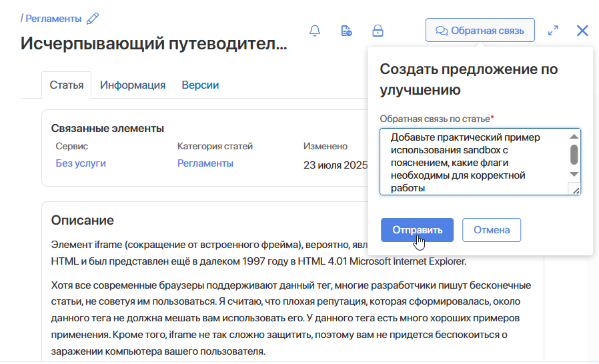Click the padlock access icon
599x364 pixels.
coord(378,31)
